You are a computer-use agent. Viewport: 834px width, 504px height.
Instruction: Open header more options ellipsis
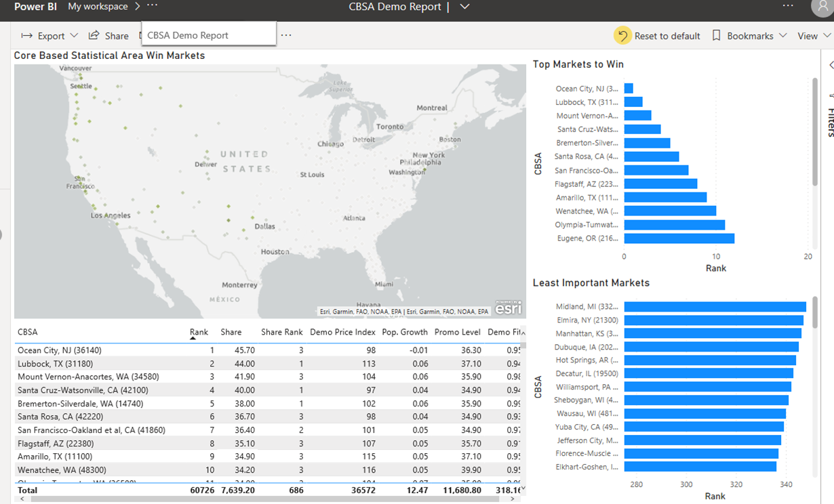tap(787, 5)
